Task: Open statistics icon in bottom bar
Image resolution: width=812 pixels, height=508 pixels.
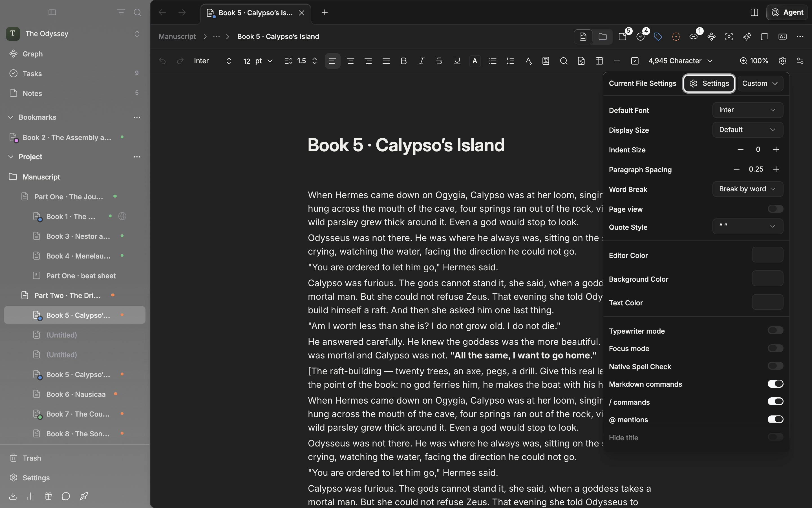Action: click(x=30, y=496)
